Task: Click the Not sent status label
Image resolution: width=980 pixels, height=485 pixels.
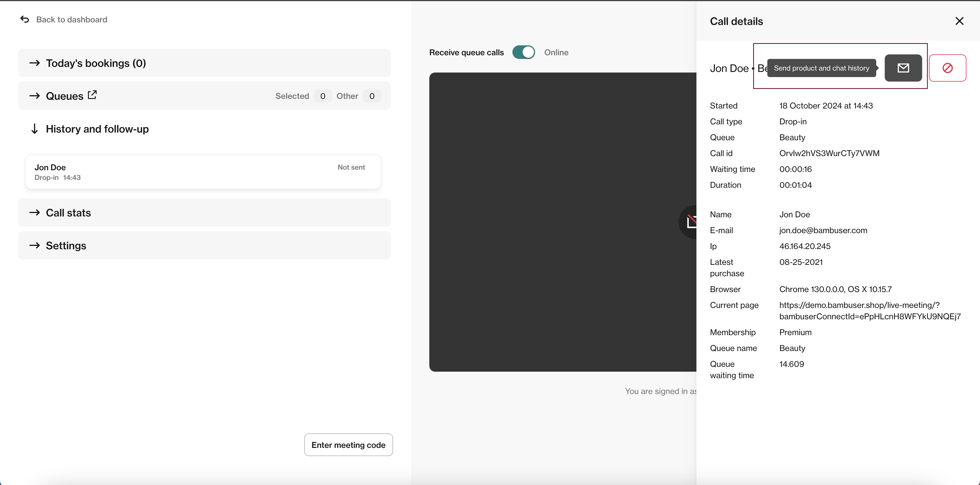Action: pyautogui.click(x=351, y=167)
